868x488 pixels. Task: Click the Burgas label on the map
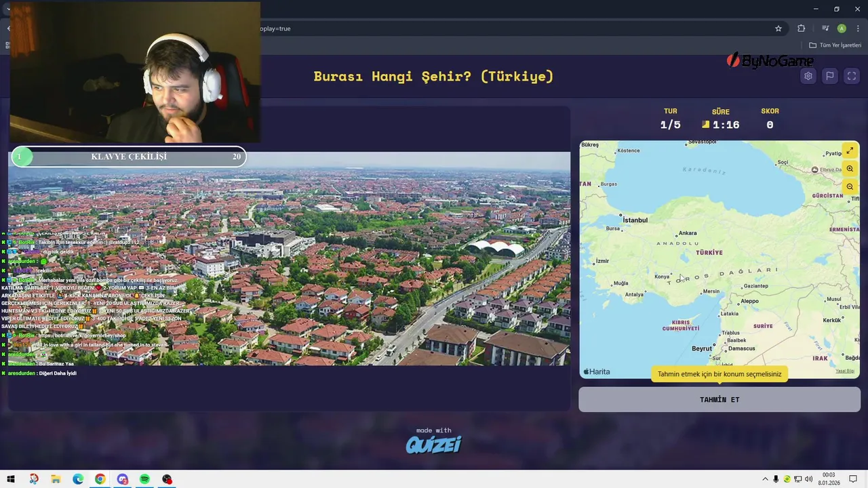(608, 184)
